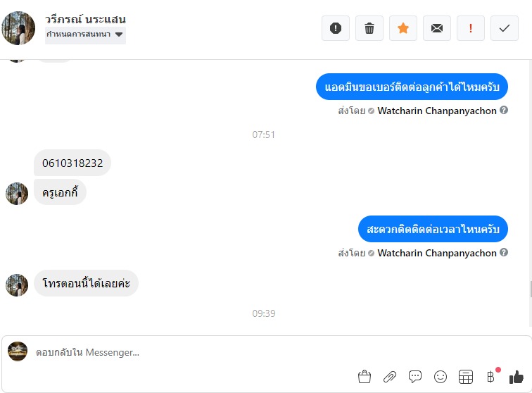Screen dimensions: 532x393
Task: Click first Watcharin Chanpanyachon sender link
Action: (437, 111)
